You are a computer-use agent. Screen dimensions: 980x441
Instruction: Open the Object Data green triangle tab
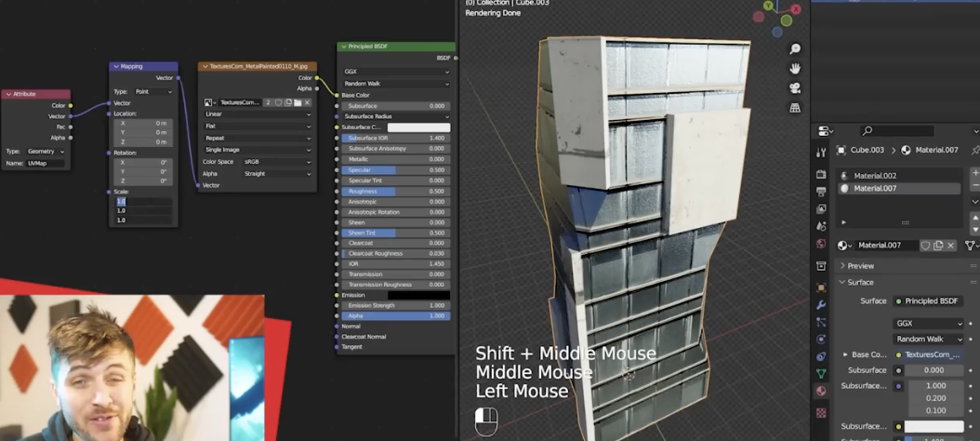(821, 373)
